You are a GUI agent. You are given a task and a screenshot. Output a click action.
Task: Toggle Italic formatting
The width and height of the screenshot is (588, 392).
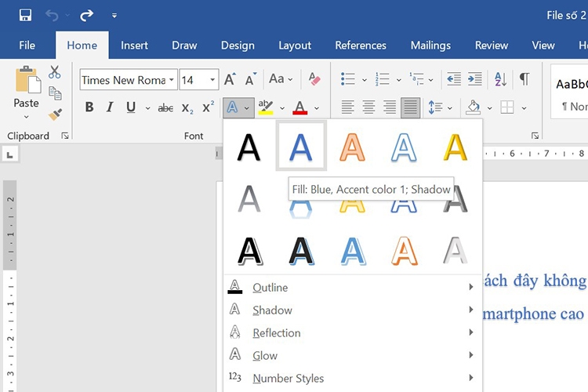point(110,107)
